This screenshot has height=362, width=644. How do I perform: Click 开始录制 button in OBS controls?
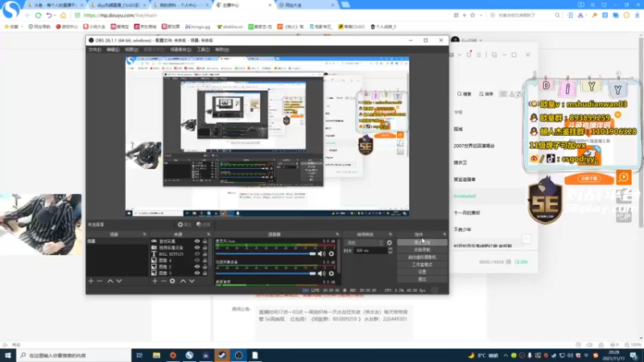[x=422, y=249]
